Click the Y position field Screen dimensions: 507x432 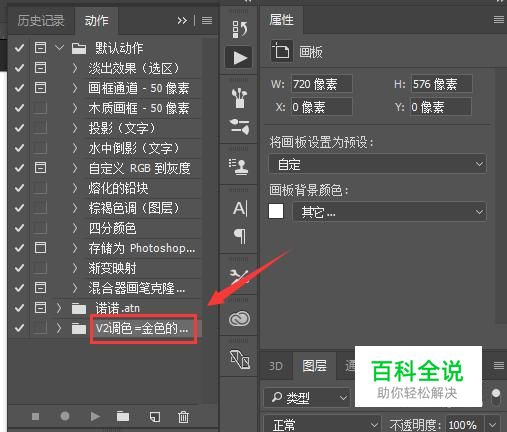[x=441, y=107]
